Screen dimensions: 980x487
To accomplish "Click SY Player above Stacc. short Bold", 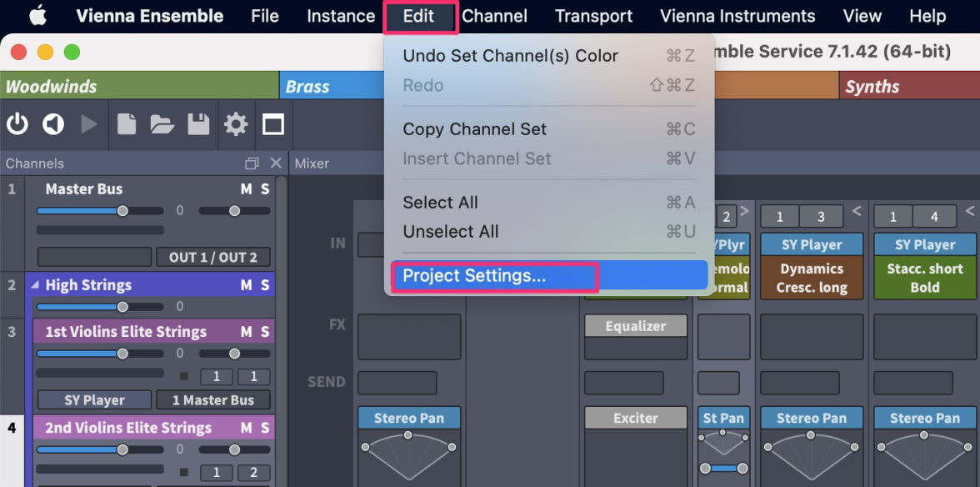I will click(924, 244).
